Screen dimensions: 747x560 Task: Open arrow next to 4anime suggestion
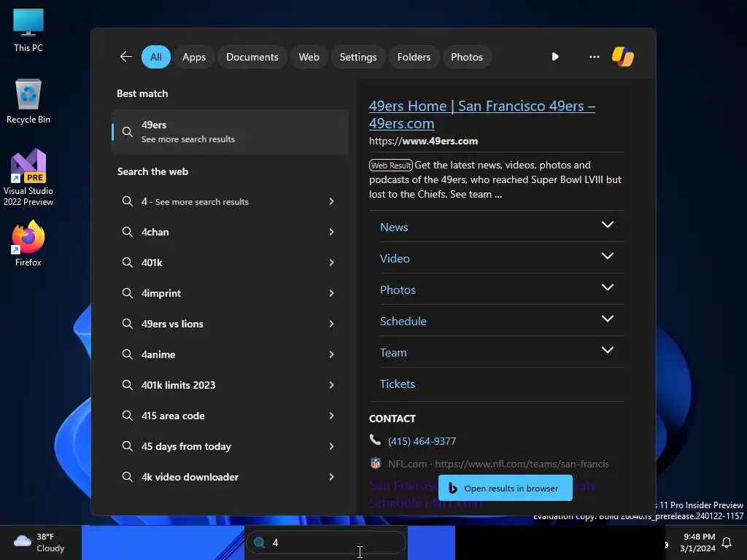click(x=332, y=354)
